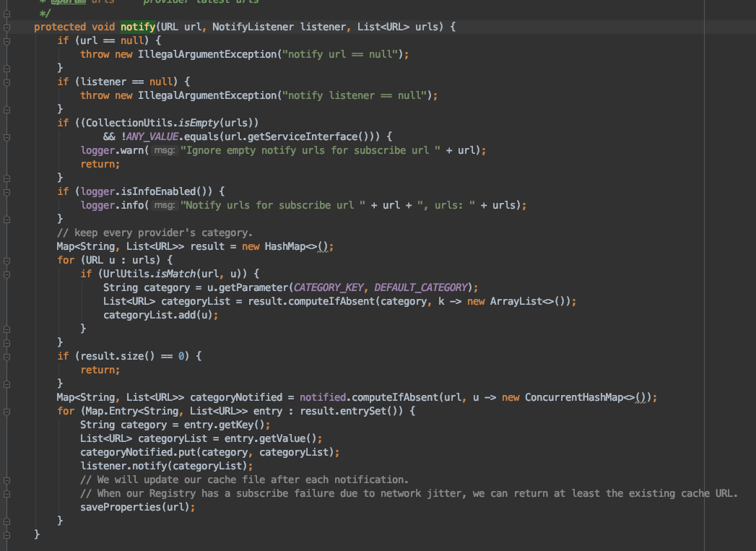The height and width of the screenshot is (551, 756).
Task: Fold the 'if (listener == null)' block
Action: [6, 82]
